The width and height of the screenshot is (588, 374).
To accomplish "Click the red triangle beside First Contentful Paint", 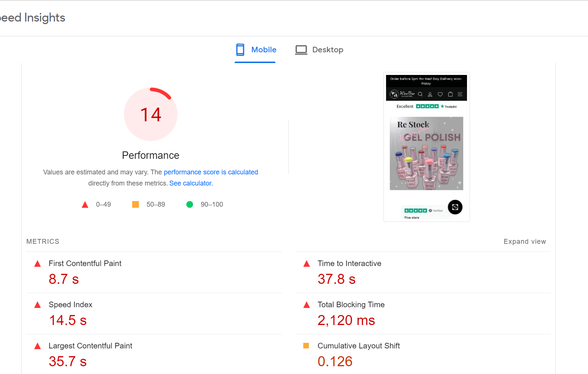I will (37, 264).
